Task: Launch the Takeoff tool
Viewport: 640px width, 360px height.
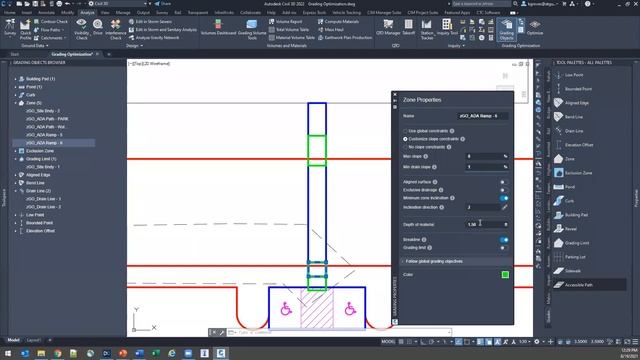Action: [x=409, y=27]
